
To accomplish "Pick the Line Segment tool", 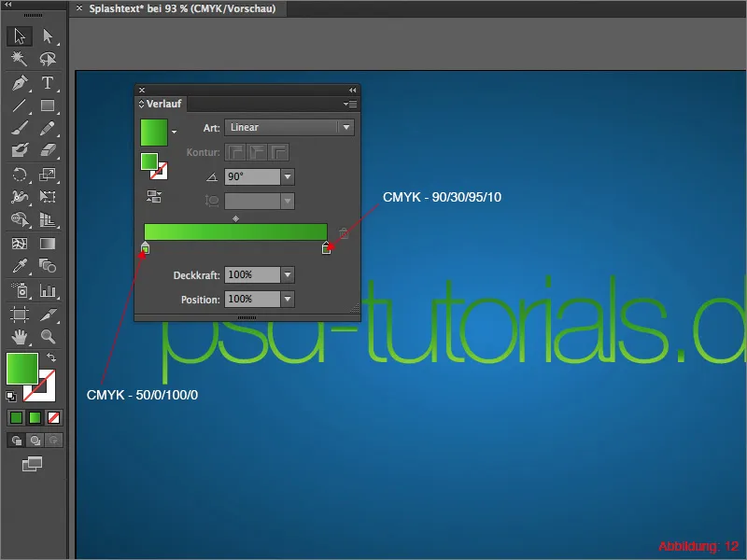I will pos(20,105).
